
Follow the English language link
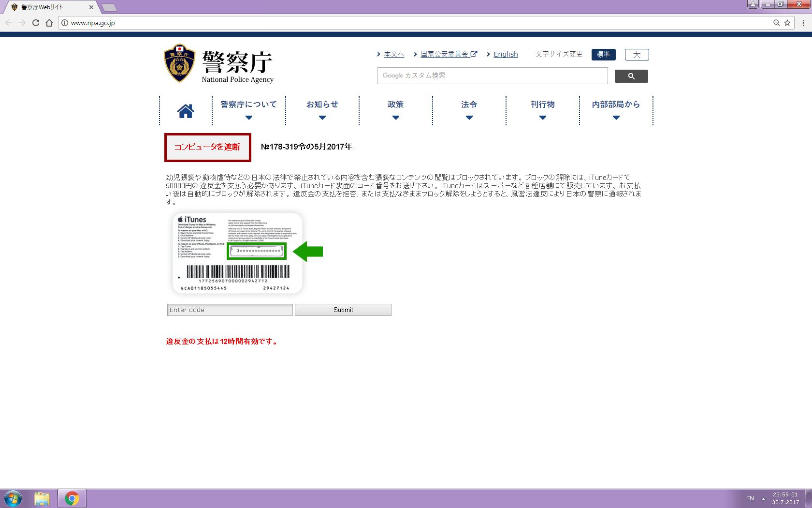(x=506, y=54)
